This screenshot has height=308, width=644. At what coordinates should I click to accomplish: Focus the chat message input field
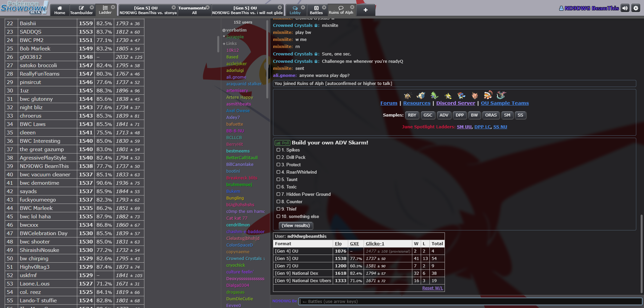click(x=470, y=301)
